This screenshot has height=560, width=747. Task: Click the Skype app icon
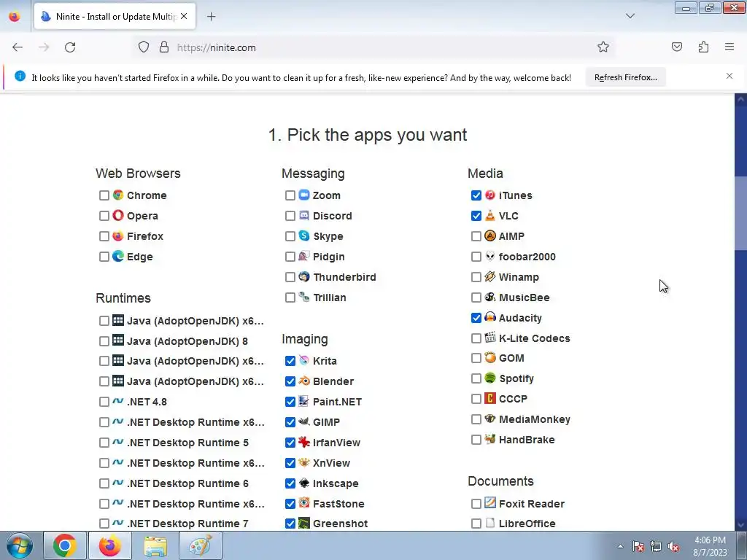[304, 236]
